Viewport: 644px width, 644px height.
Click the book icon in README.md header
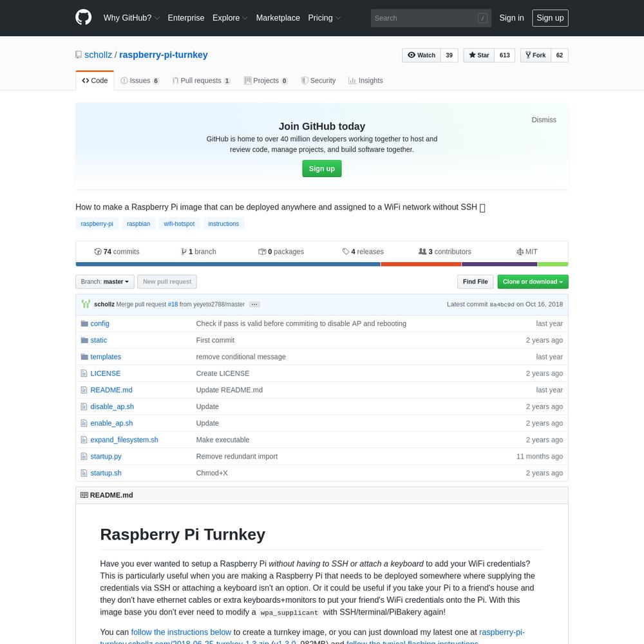(84, 495)
